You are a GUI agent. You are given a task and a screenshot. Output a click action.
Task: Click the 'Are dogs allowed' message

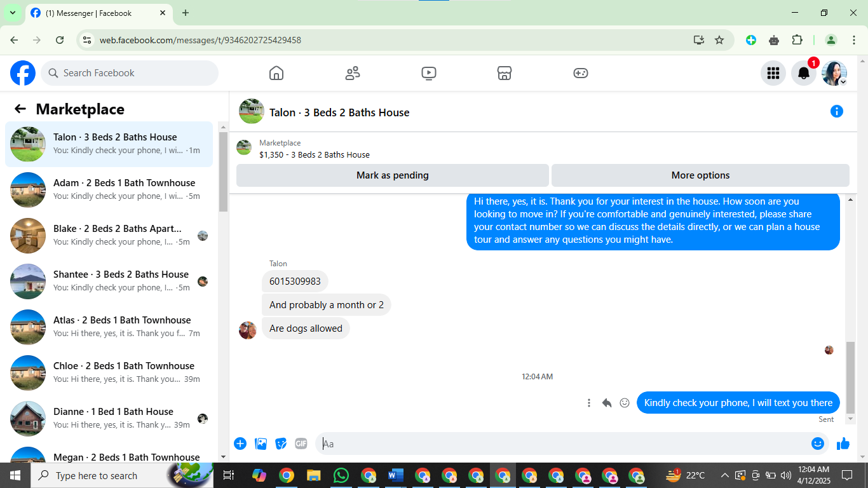306,329
